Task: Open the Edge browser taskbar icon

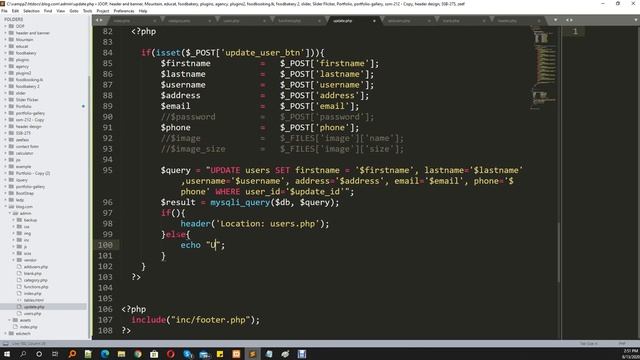Action: (x=105, y=354)
